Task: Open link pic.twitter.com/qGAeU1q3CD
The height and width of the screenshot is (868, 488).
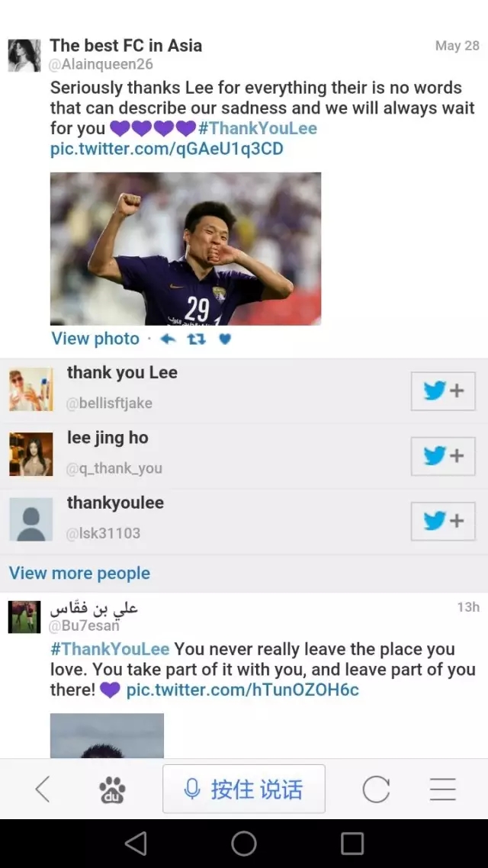Action: tap(166, 149)
